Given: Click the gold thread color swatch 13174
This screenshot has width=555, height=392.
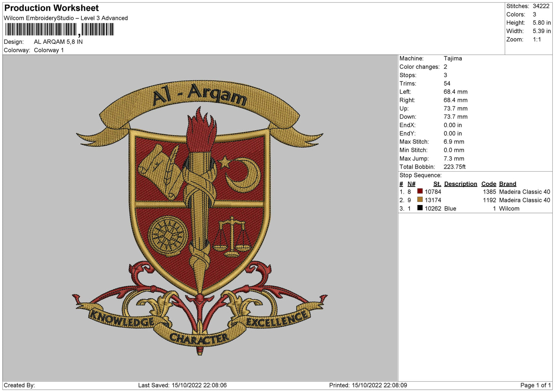Looking at the screenshot, I should [420, 200].
